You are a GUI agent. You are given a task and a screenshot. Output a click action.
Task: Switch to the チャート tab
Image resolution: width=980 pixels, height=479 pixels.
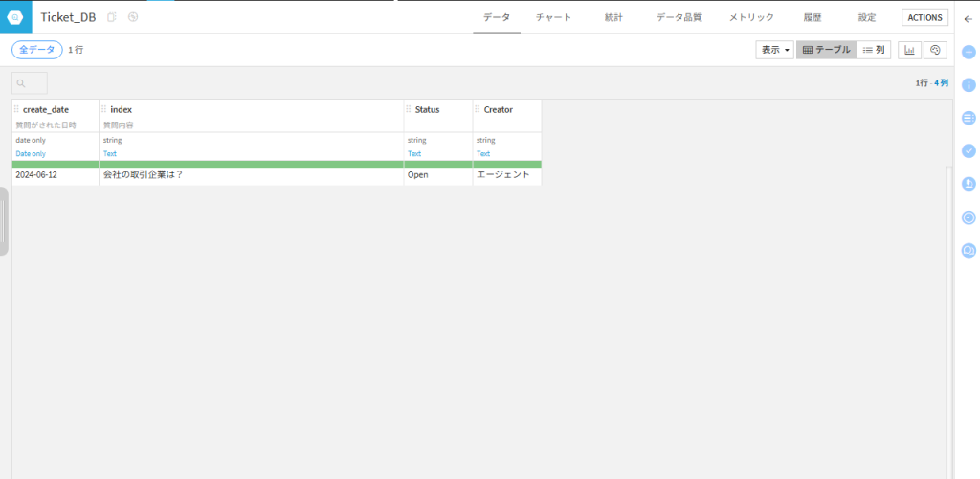pos(553,17)
